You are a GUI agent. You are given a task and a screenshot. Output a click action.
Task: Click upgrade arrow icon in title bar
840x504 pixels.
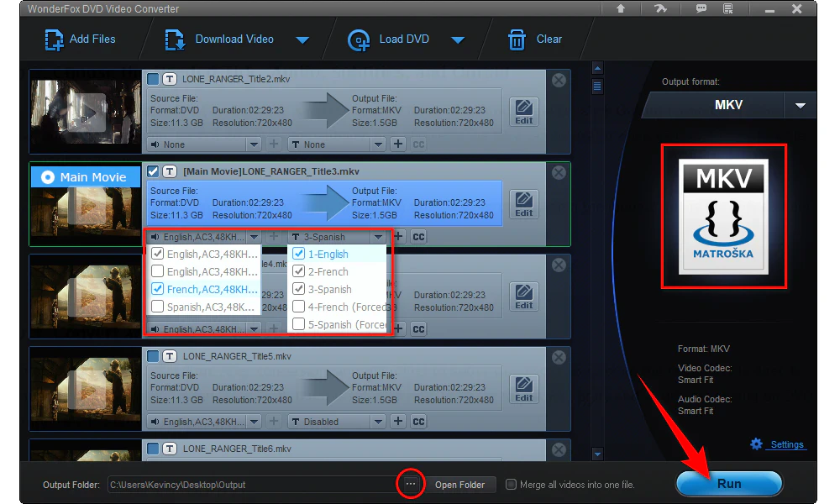621,8
